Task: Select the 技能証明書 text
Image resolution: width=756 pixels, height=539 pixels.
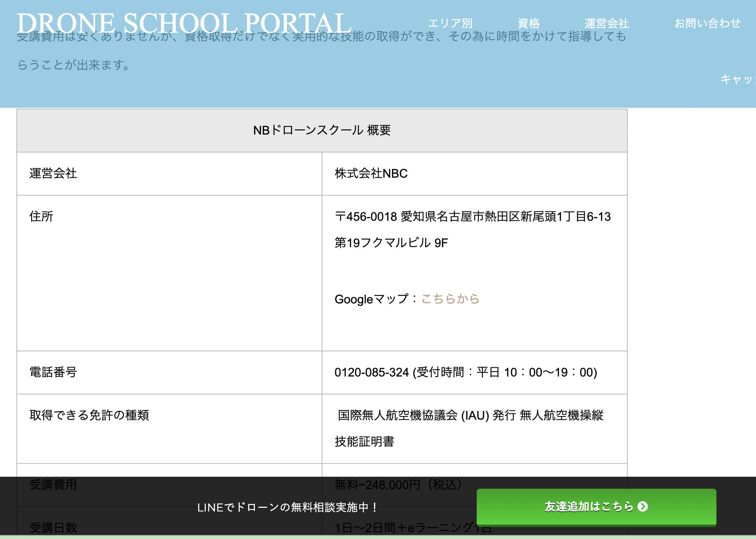Action: (364, 442)
